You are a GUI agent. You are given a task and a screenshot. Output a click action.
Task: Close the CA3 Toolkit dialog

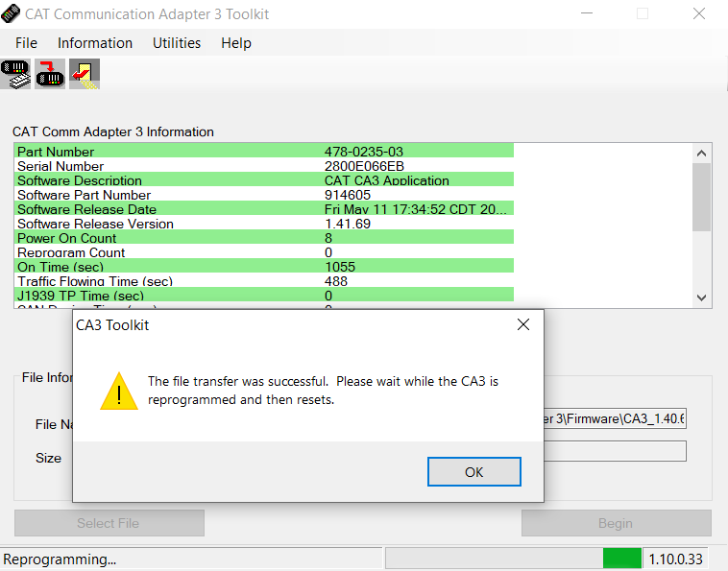click(523, 324)
